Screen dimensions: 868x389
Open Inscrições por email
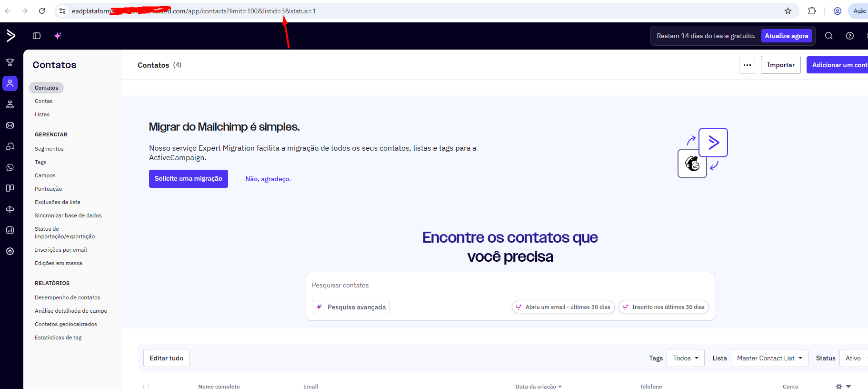(x=61, y=250)
